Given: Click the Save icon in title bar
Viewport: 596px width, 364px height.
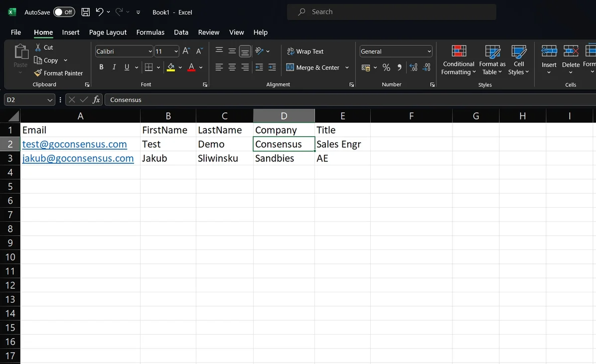Looking at the screenshot, I should (x=86, y=12).
